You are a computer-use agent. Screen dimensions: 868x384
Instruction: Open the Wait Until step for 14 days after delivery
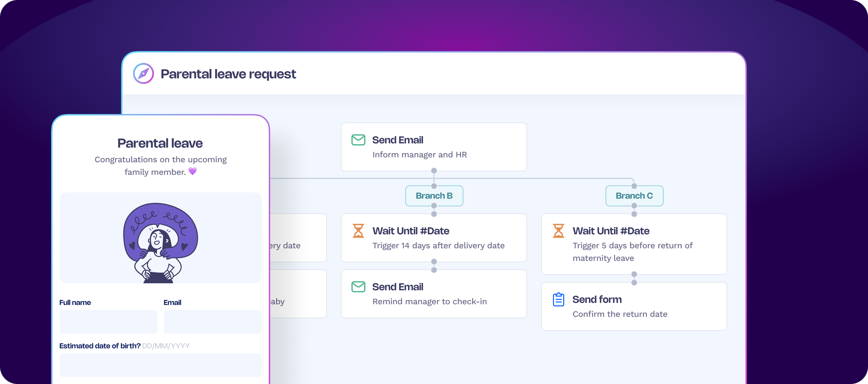click(x=434, y=238)
